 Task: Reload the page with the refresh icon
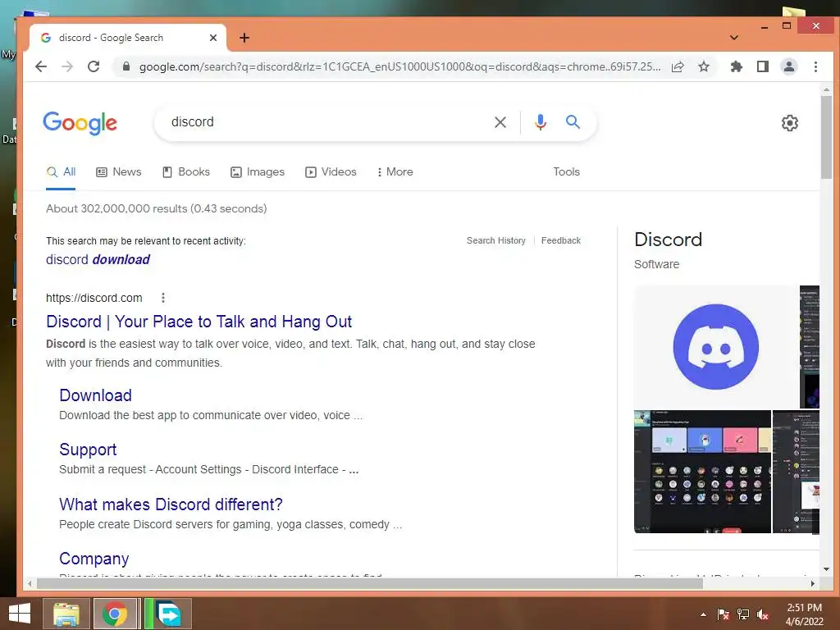[94, 66]
